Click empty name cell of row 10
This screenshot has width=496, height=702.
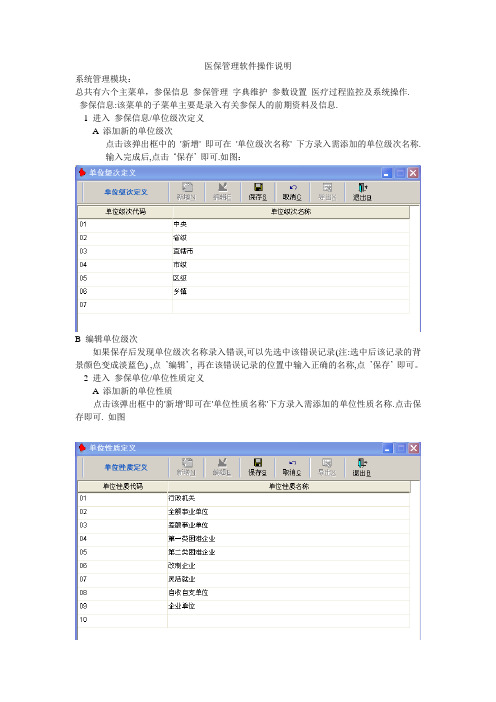coord(289,620)
